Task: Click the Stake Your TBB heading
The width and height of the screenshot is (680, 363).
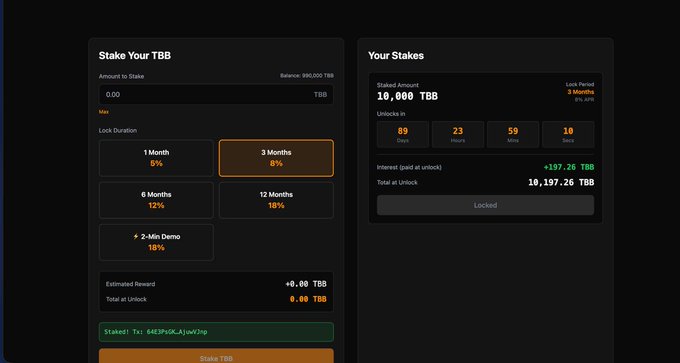Action: 135,56
